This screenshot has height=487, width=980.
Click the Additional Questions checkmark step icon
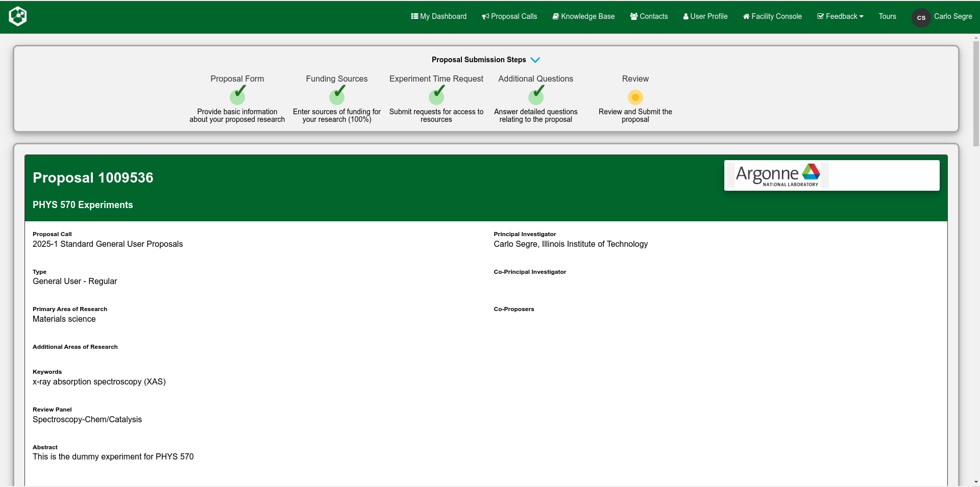tap(536, 96)
